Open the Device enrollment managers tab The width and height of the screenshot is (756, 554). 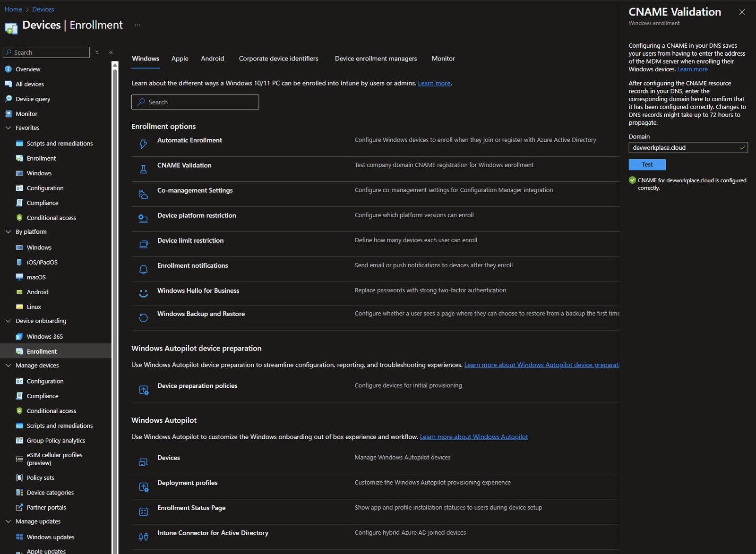pos(376,59)
